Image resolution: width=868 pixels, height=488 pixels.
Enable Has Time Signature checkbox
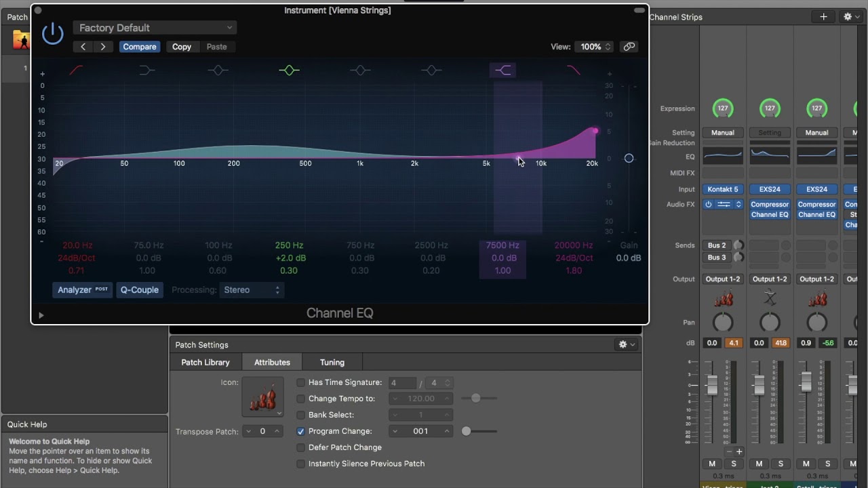point(301,383)
